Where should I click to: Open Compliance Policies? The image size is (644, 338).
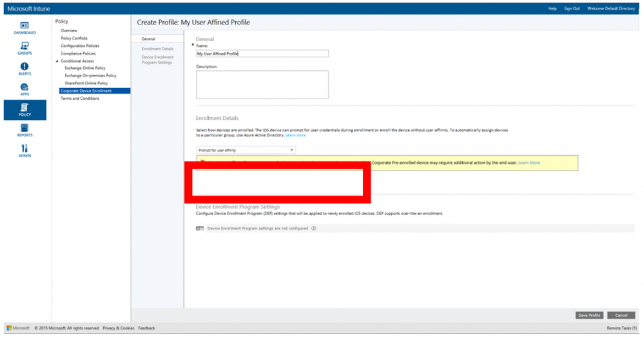[x=78, y=53]
